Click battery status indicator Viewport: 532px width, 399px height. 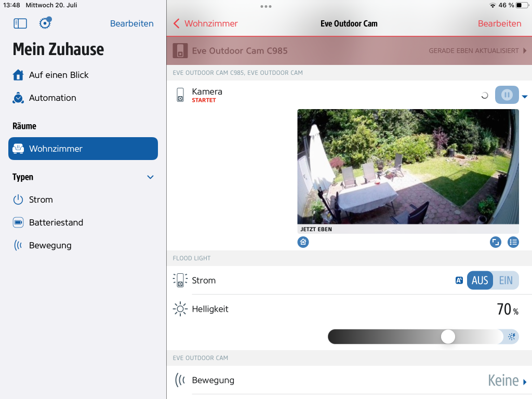(x=522, y=5)
